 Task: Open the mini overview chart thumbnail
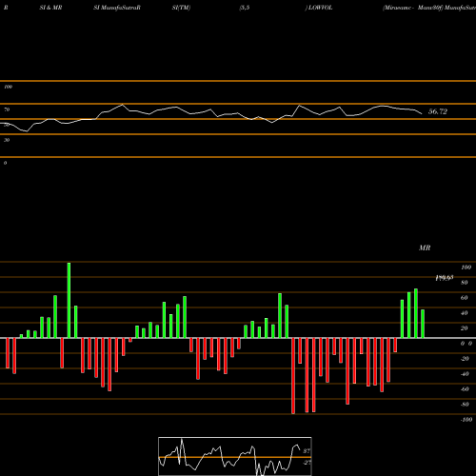235,456
